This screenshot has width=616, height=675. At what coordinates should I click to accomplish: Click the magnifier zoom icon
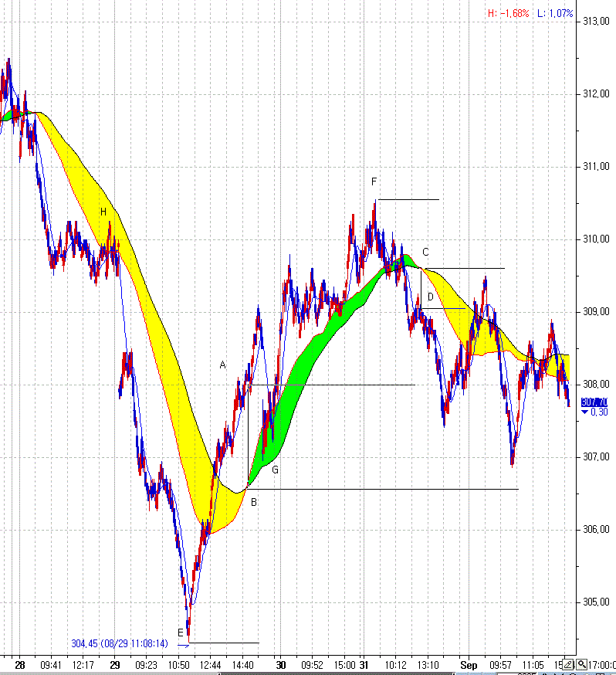click(x=581, y=664)
